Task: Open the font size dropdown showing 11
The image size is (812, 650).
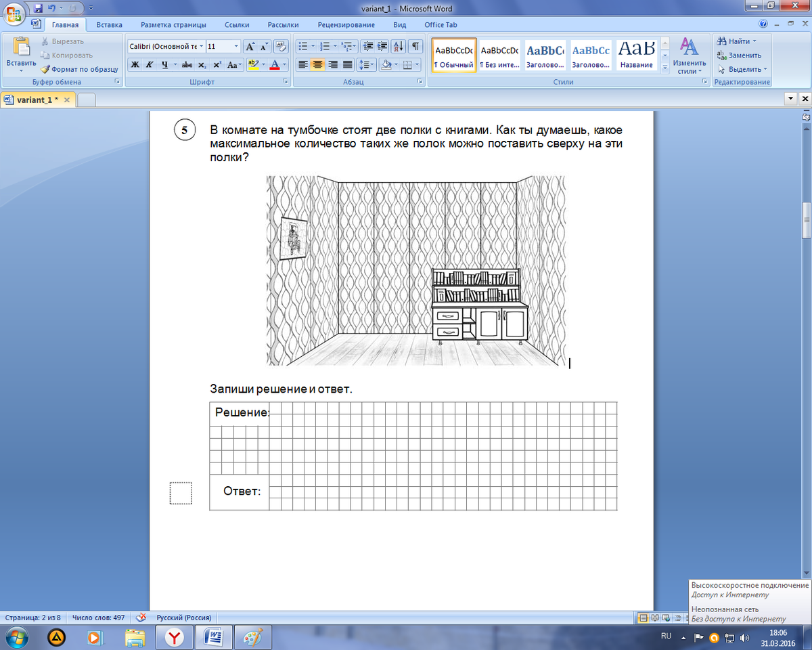Action: (x=236, y=47)
